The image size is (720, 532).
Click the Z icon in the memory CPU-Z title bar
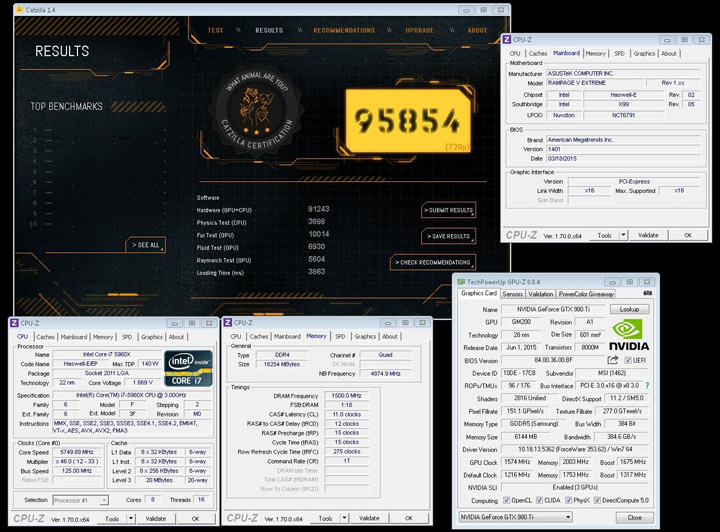click(x=227, y=322)
